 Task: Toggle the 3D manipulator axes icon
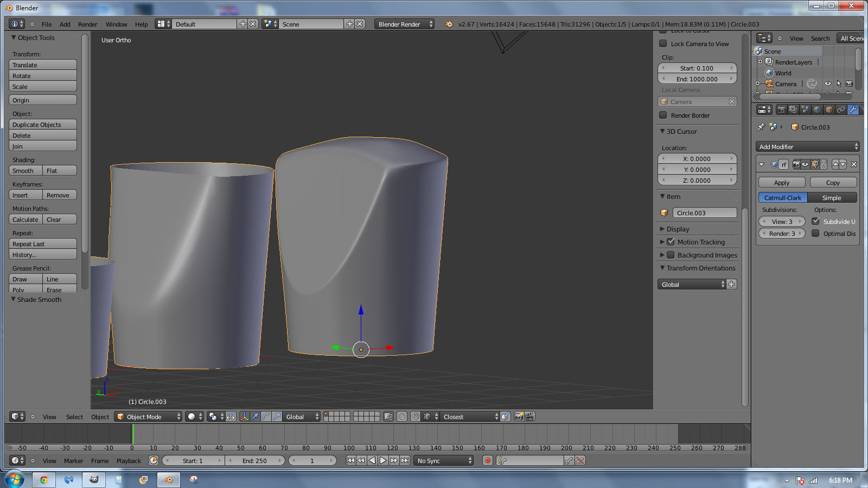pyautogui.click(x=244, y=416)
